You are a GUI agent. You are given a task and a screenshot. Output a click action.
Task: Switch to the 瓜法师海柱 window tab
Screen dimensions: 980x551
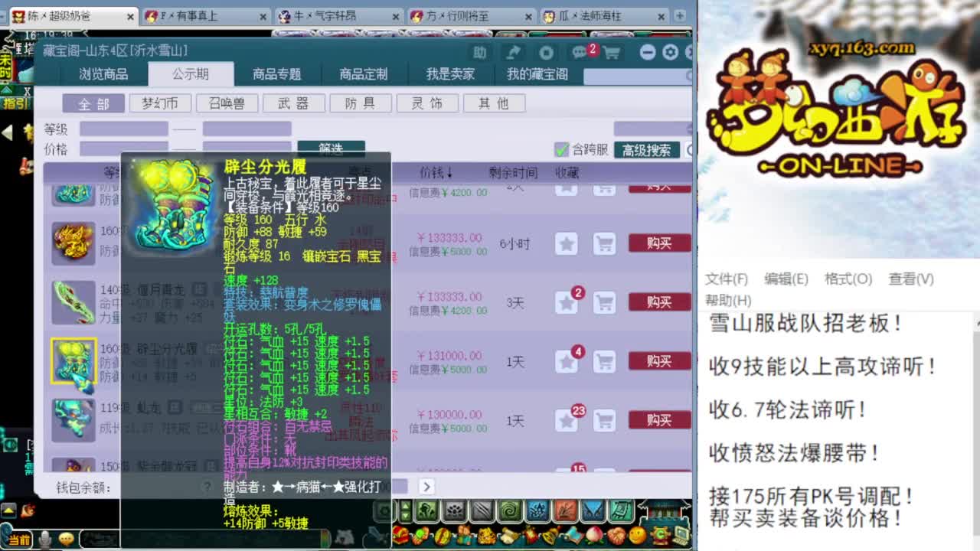tap(605, 15)
